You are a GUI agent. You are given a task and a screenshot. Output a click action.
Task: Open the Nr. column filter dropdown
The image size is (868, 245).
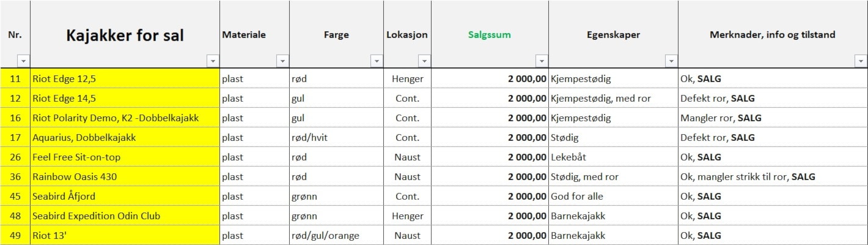[23, 61]
